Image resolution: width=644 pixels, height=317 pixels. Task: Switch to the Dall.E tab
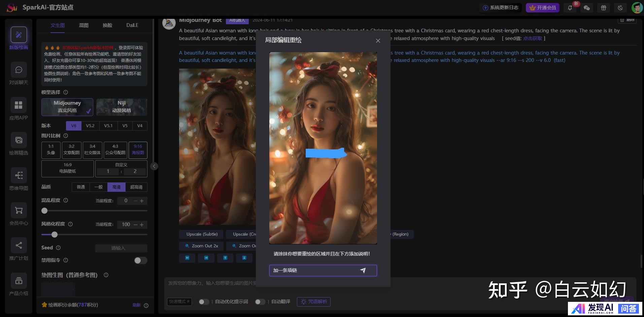pyautogui.click(x=132, y=25)
